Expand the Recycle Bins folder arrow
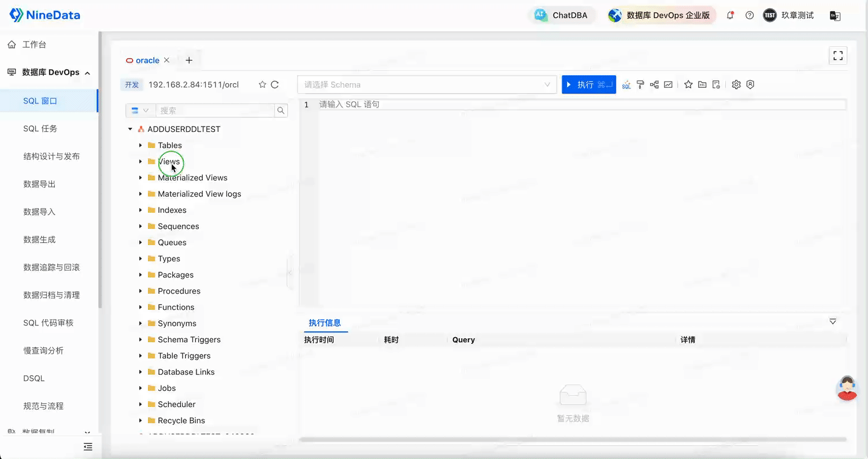The width and height of the screenshot is (868, 459). 140,421
